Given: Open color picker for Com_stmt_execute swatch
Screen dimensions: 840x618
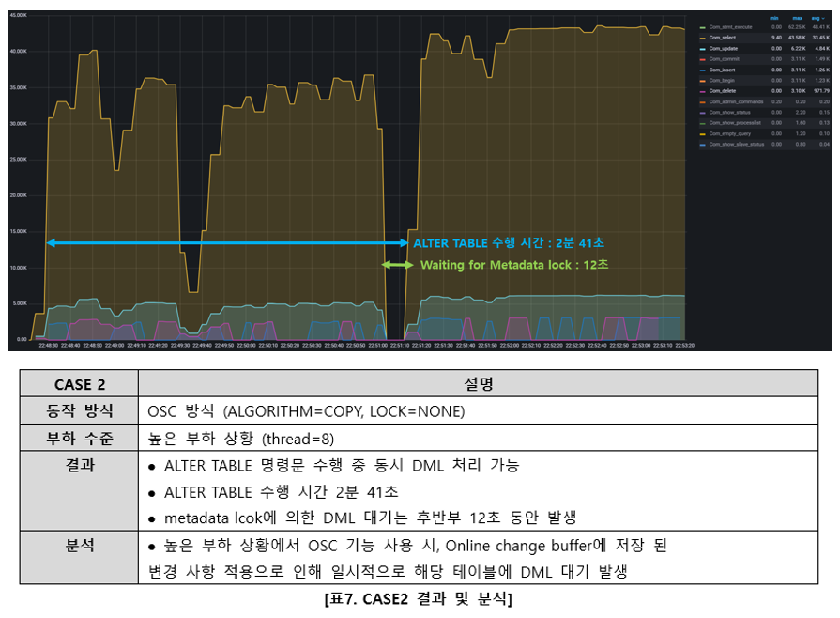Looking at the screenshot, I should click(702, 27).
